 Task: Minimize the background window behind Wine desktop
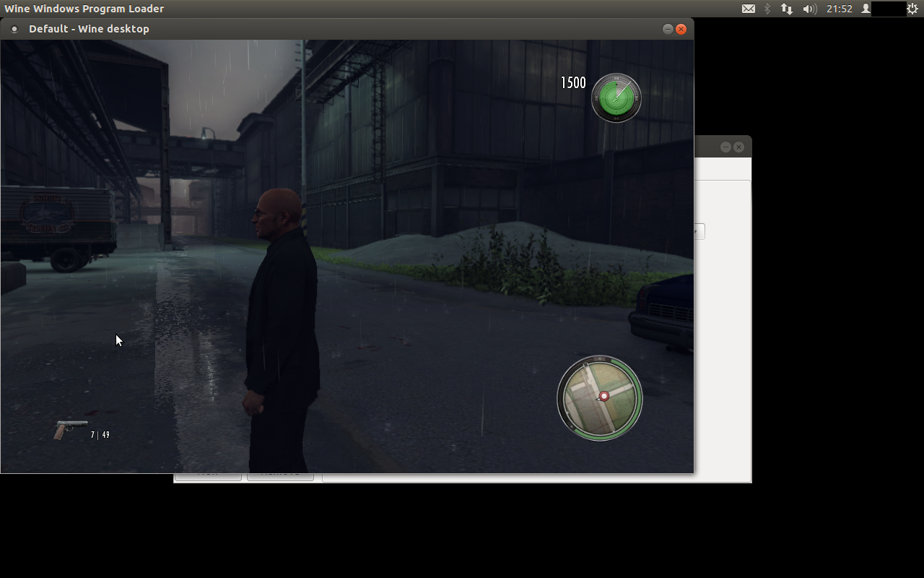725,147
